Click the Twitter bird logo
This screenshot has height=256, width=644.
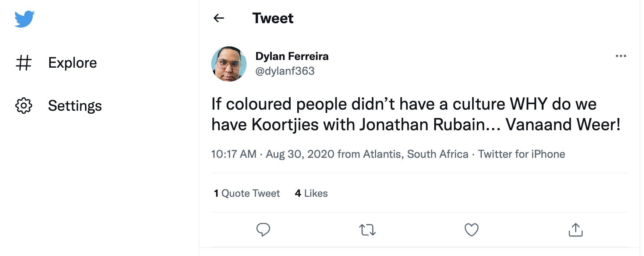click(x=24, y=19)
